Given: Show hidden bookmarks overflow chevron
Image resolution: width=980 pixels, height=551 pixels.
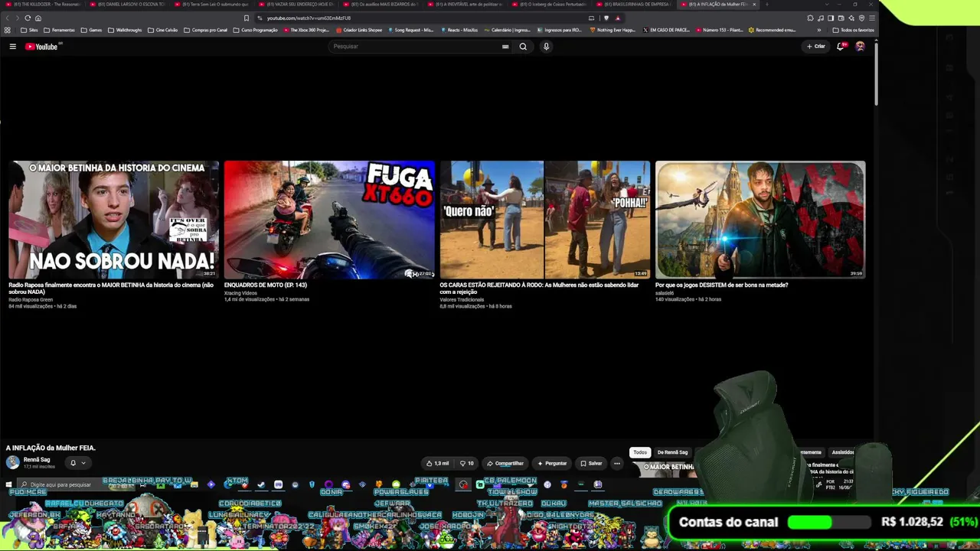Looking at the screenshot, I should pyautogui.click(x=819, y=30).
